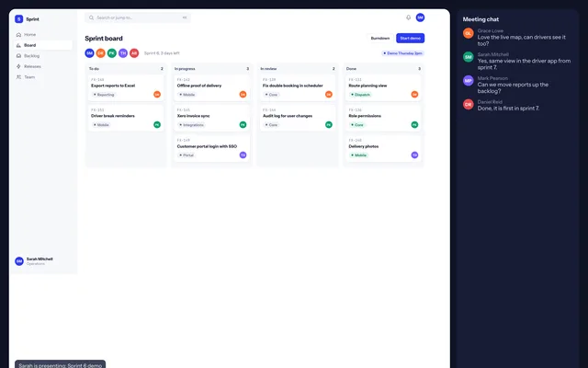Select the purple TH avatar in team avatar row

pos(123,53)
